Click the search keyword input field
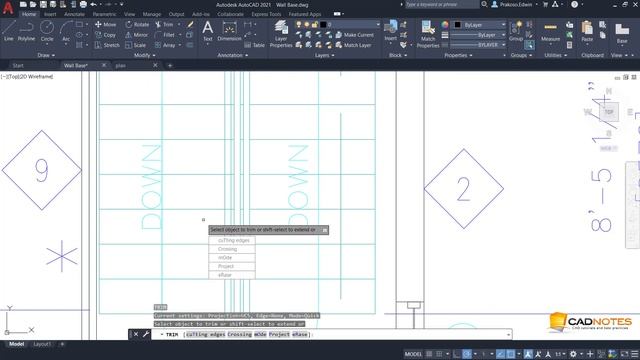The height and width of the screenshot is (360, 640). tap(442, 4)
